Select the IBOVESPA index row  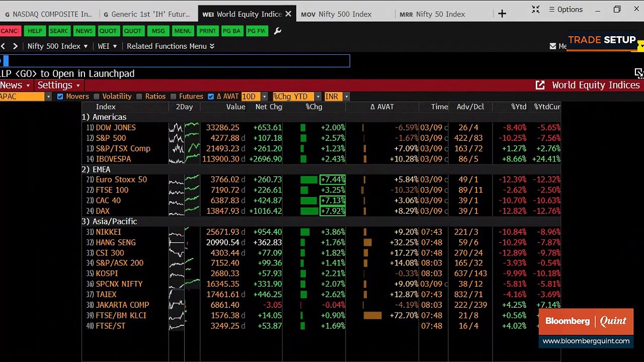point(321,159)
